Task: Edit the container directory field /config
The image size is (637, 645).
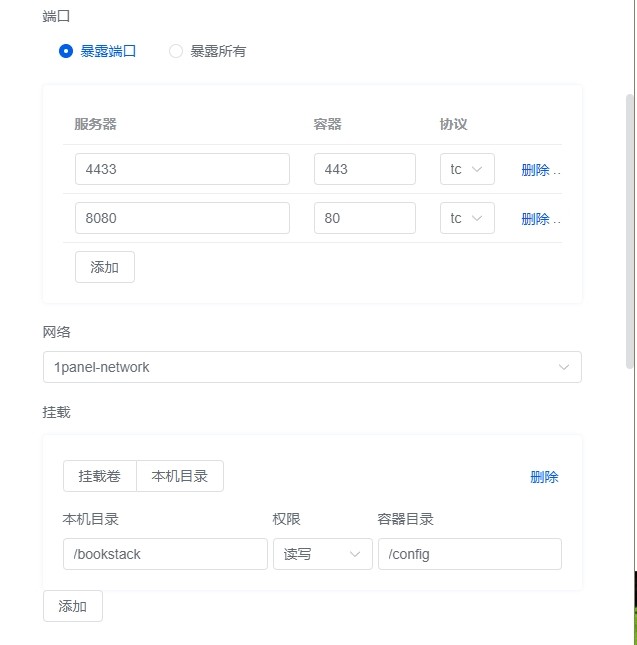Action: point(470,554)
